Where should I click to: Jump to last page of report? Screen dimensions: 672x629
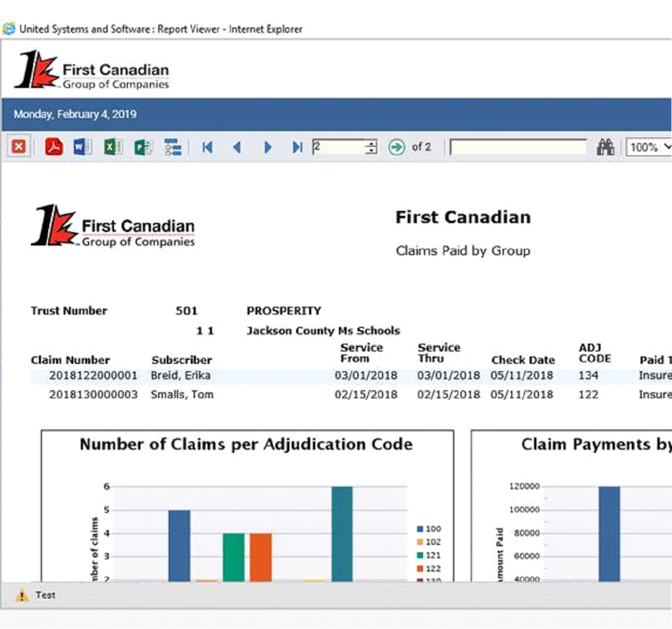pos(297,147)
